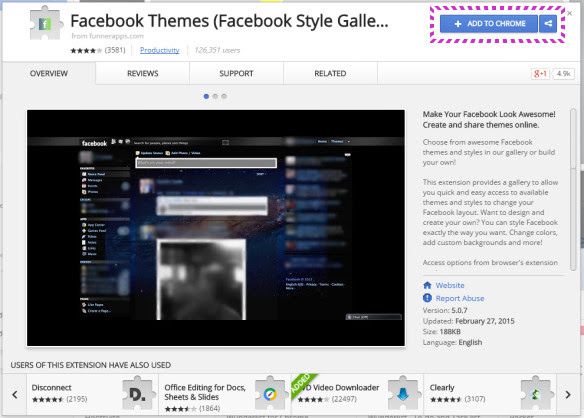Select the third screenshot carousel dot
The height and width of the screenshot is (418, 584).
point(224,96)
